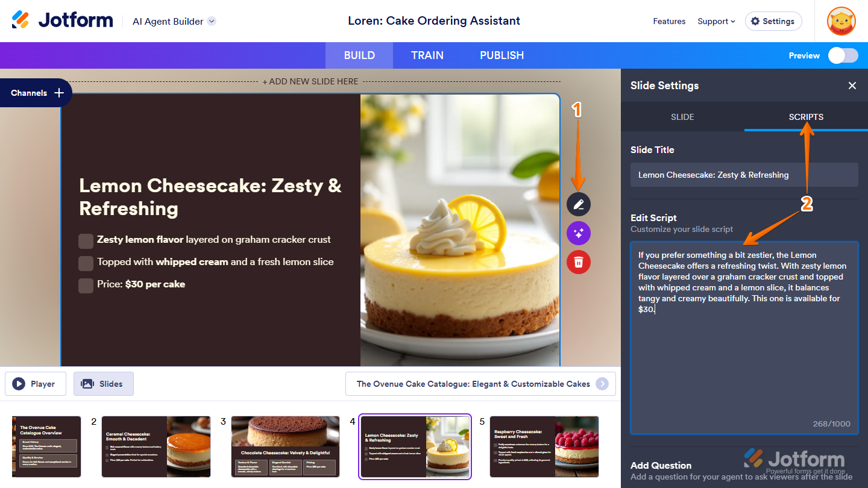This screenshot has width=868, height=488.
Task: Close the Slide Settings panel
Action: (852, 86)
